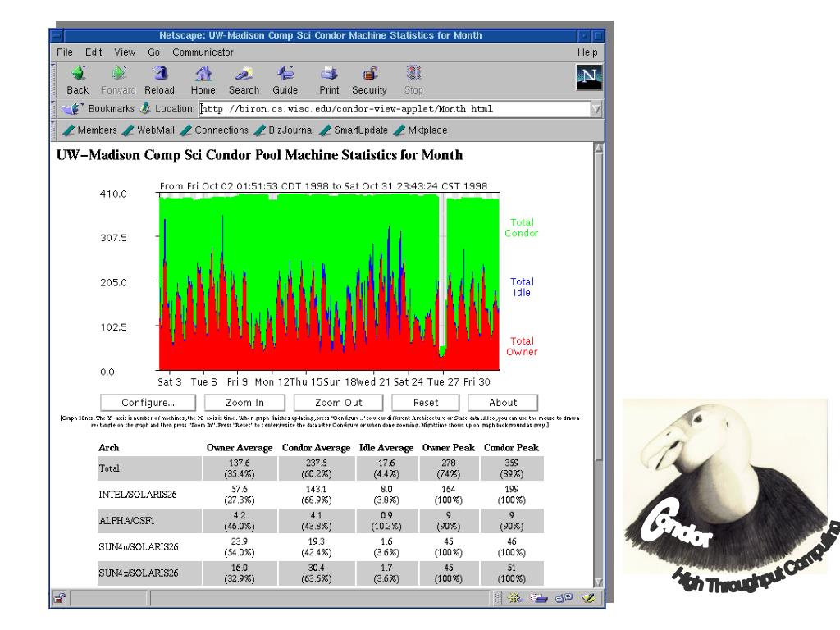This screenshot has width=840, height=630.
Task: Collapse the navigation toolbar via left handle
Action: [x=53, y=79]
